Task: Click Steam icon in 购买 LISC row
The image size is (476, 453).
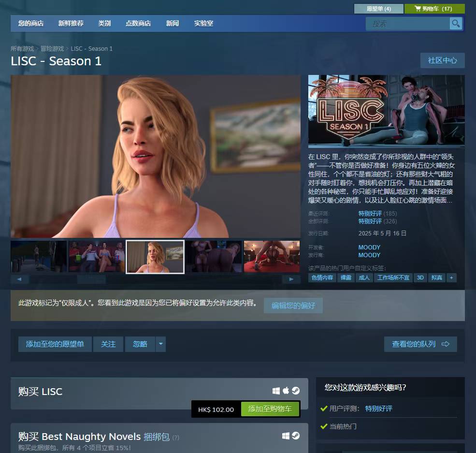Action: click(296, 391)
